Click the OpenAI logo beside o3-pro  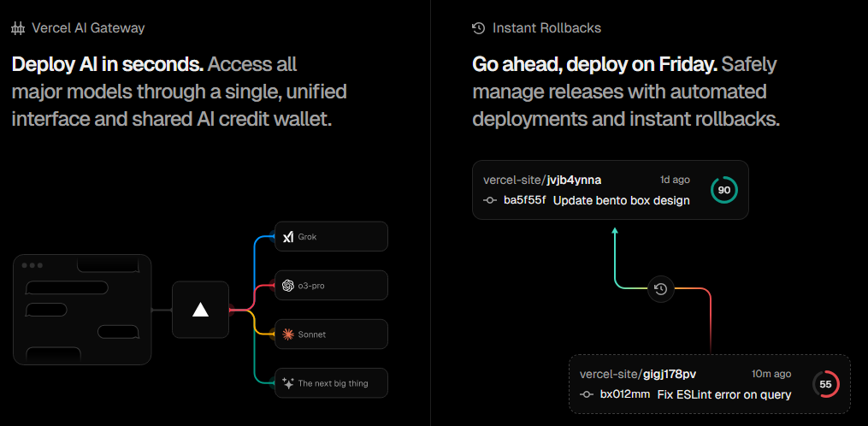point(287,286)
